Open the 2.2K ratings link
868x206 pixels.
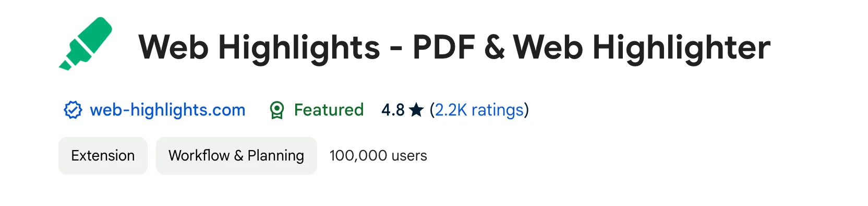(x=479, y=110)
